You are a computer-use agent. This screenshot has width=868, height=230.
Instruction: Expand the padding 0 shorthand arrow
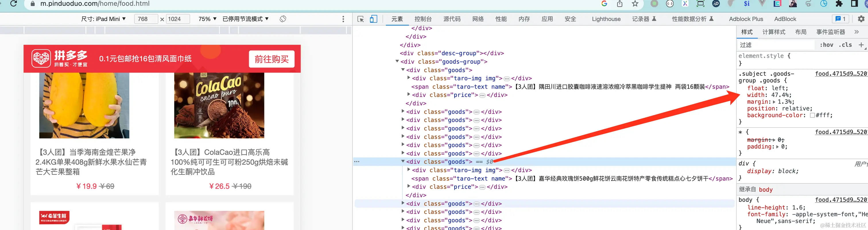tap(778, 147)
